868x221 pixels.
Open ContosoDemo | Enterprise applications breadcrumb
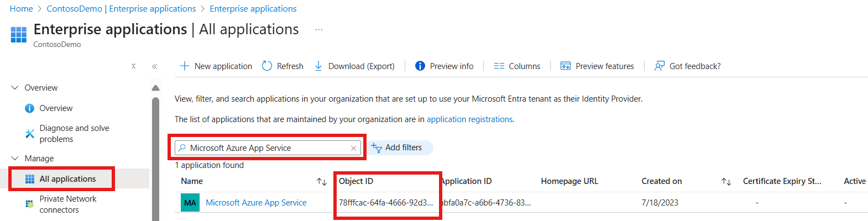click(x=122, y=9)
